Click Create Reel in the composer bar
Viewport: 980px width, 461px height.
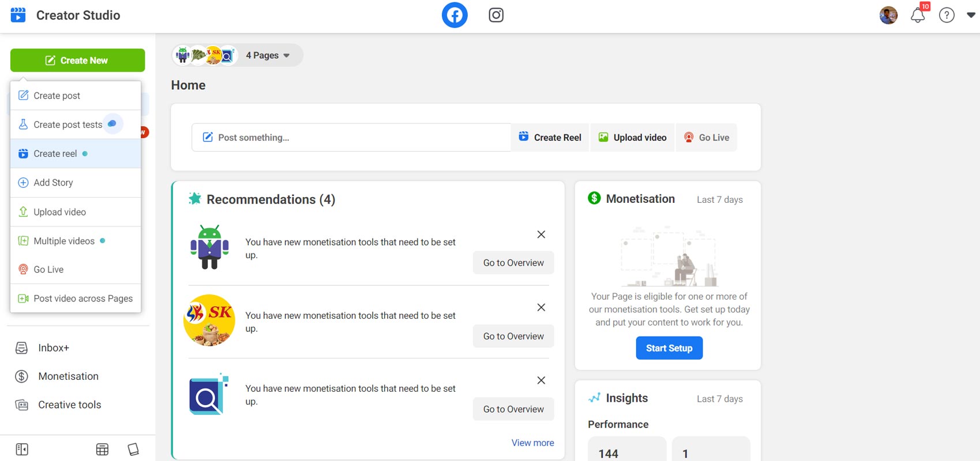[x=550, y=138]
